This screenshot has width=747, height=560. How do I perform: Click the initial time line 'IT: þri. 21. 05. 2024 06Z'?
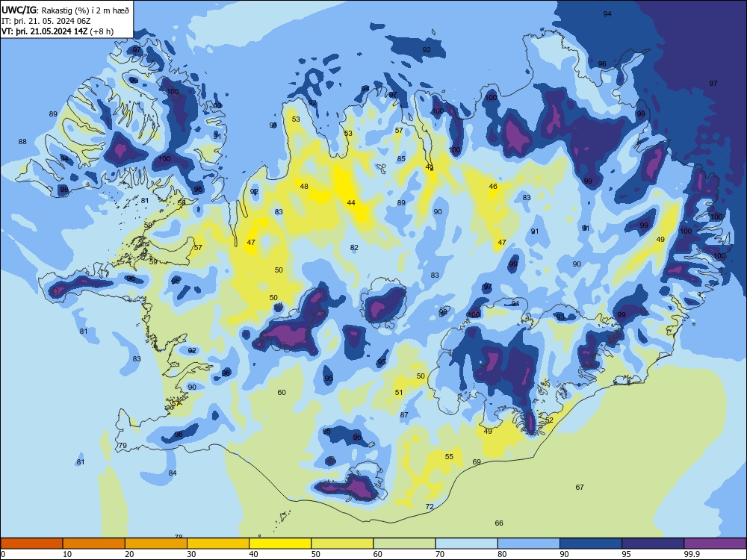[46, 21]
